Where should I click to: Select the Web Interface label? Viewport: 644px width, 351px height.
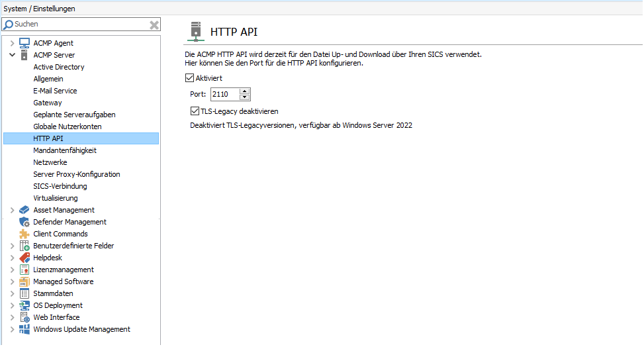click(56, 317)
